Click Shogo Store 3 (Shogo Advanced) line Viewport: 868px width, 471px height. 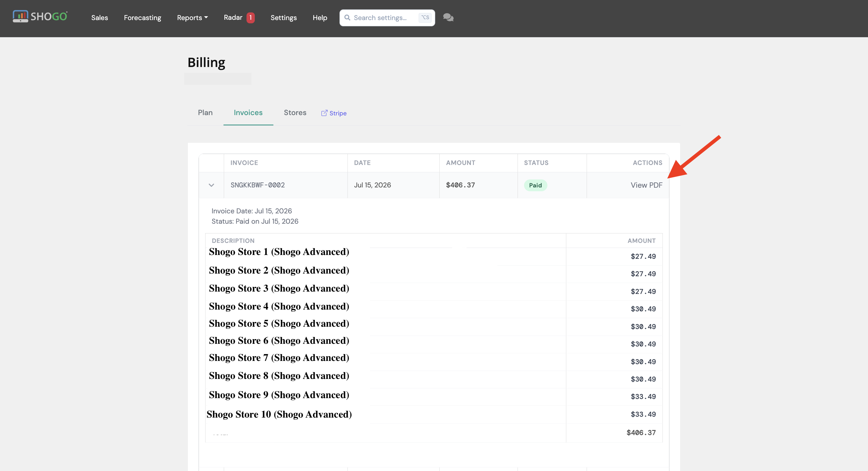[279, 288]
